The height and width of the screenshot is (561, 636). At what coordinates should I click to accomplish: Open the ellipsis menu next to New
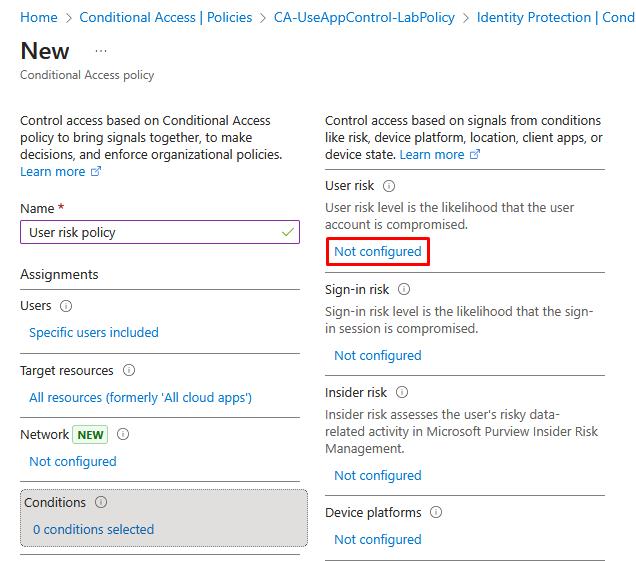[101, 51]
